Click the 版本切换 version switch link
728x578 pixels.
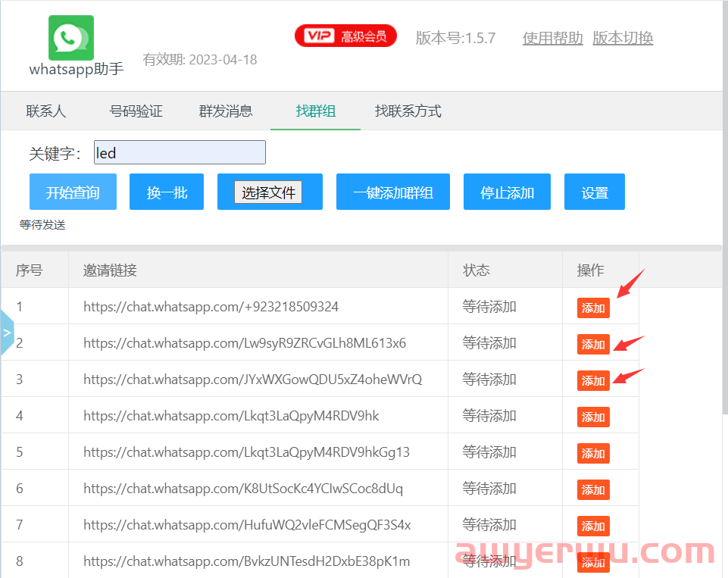click(x=622, y=39)
